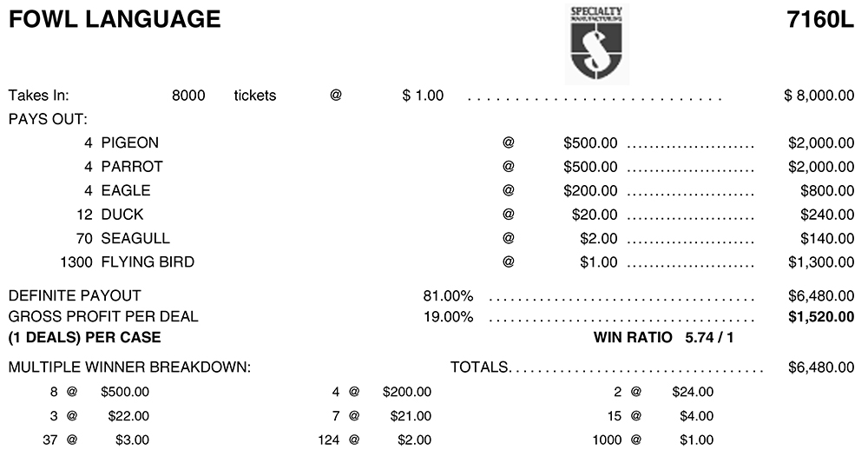Select the PIGEON payout row label
The height and width of the screenshot is (450, 868).
tap(130, 142)
